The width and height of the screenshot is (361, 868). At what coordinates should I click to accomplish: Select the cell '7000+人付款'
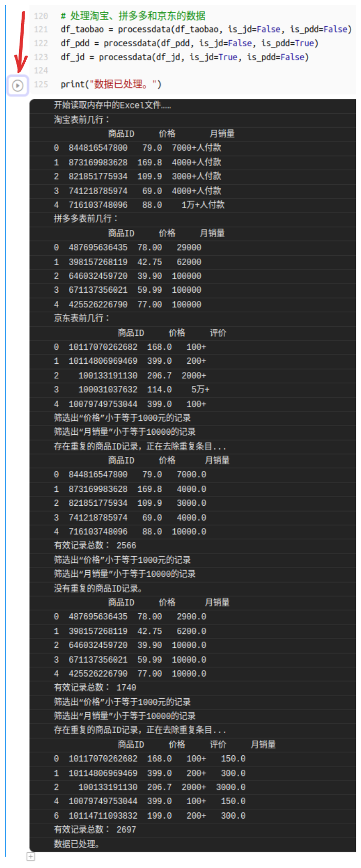(196, 148)
